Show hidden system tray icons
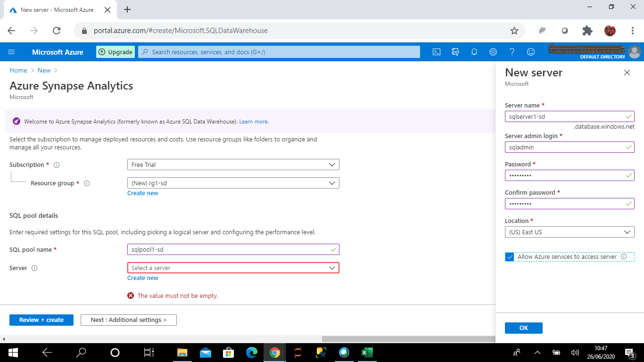The height and width of the screenshot is (362, 644). coord(537,352)
